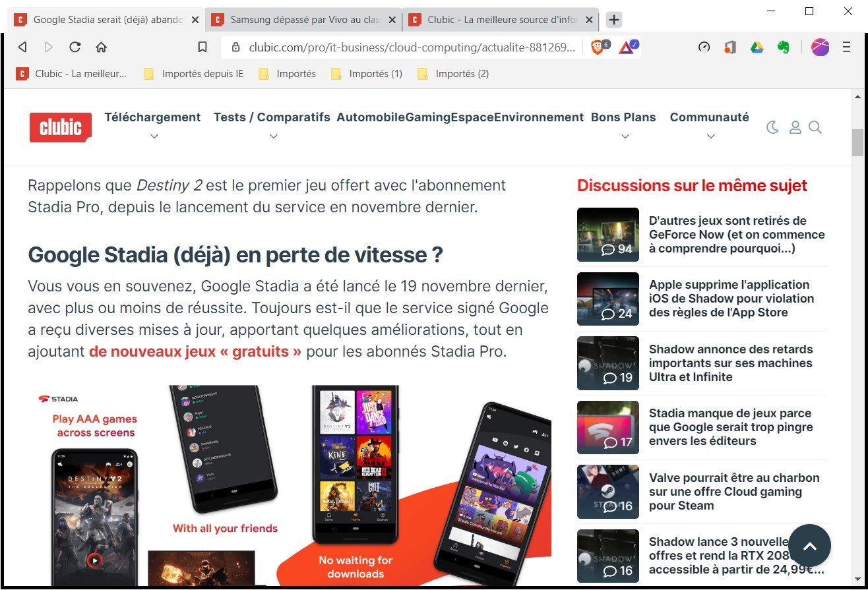
Task: Expand the Téléchargement menu chevron
Action: 154,136
